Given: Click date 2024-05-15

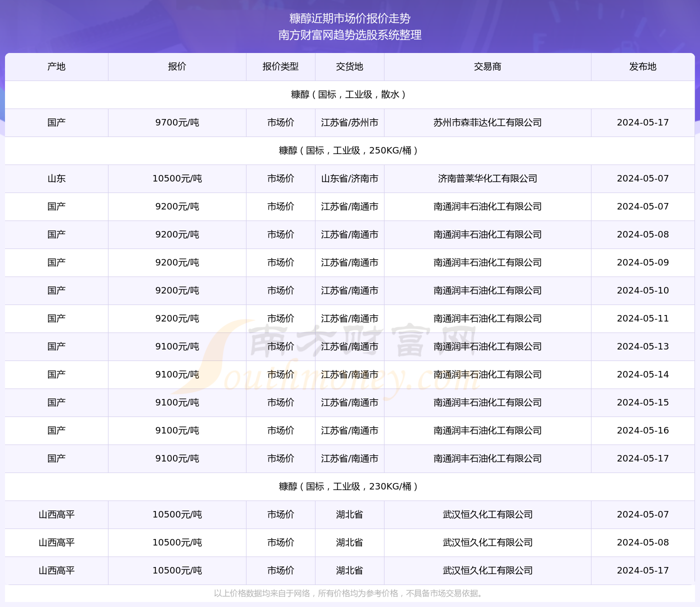Looking at the screenshot, I should click(642, 402).
